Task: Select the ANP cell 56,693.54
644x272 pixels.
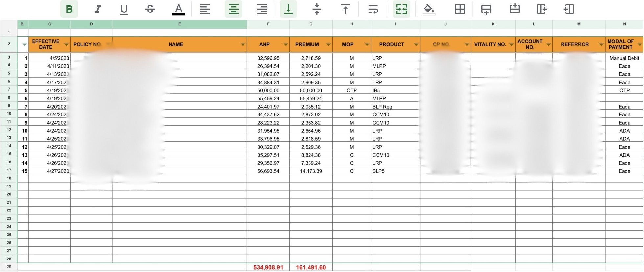Action: (x=268, y=171)
